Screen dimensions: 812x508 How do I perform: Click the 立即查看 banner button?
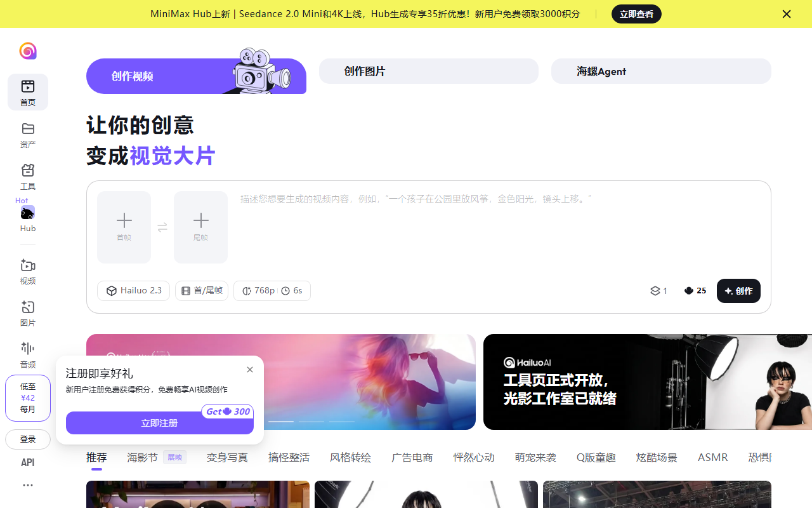pyautogui.click(x=636, y=14)
